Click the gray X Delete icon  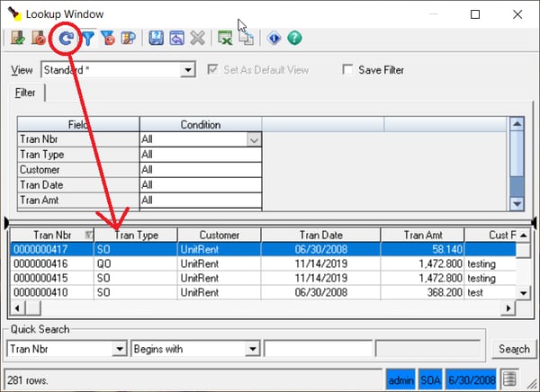pos(196,39)
